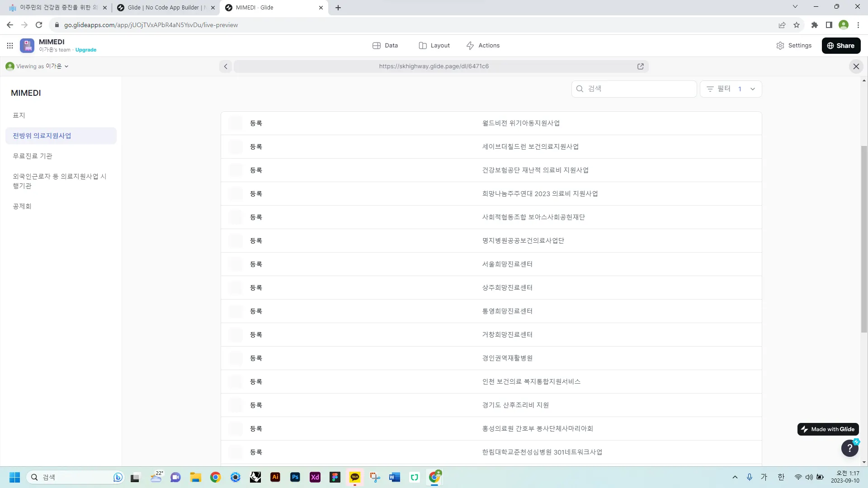The image size is (868, 488).
Task: Open KakaoTalk from the taskbar
Action: 355,477
